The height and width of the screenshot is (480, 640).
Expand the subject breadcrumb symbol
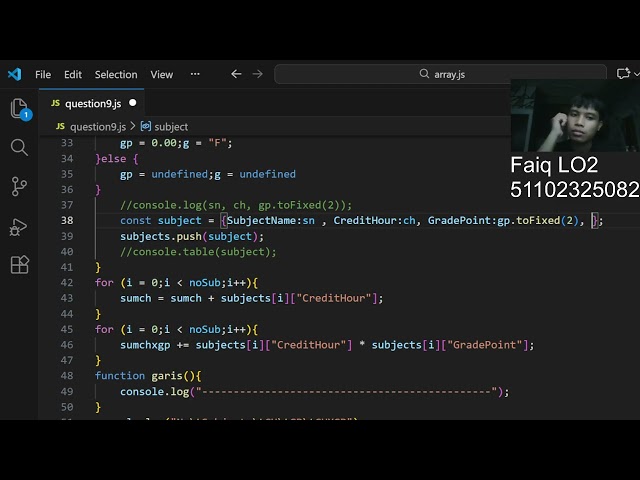click(170, 127)
